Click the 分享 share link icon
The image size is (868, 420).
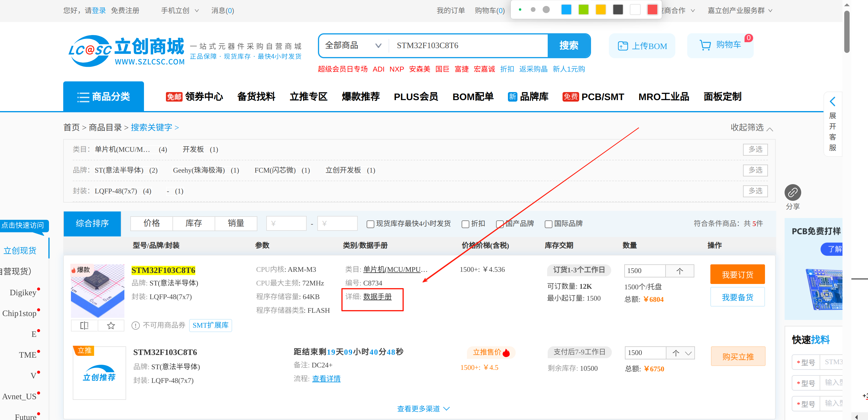click(793, 192)
